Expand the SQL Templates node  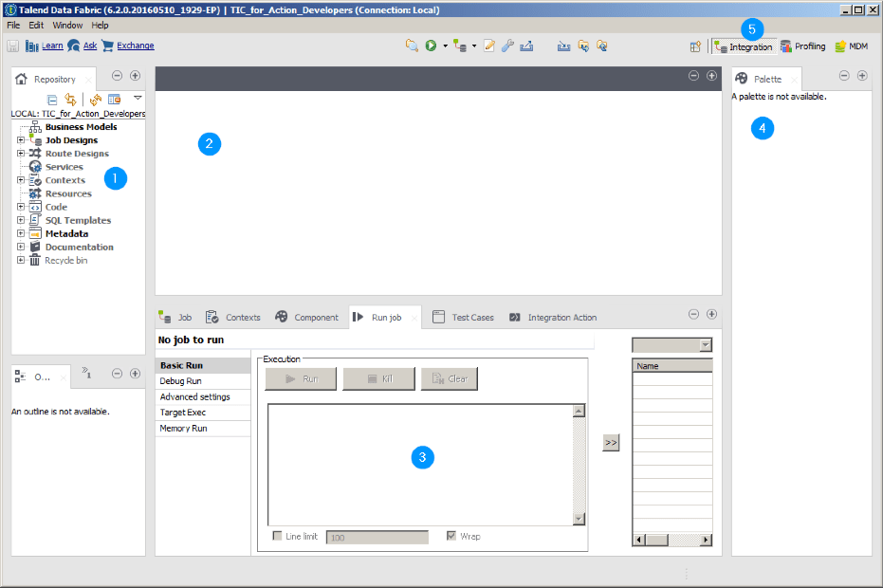pos(21,220)
